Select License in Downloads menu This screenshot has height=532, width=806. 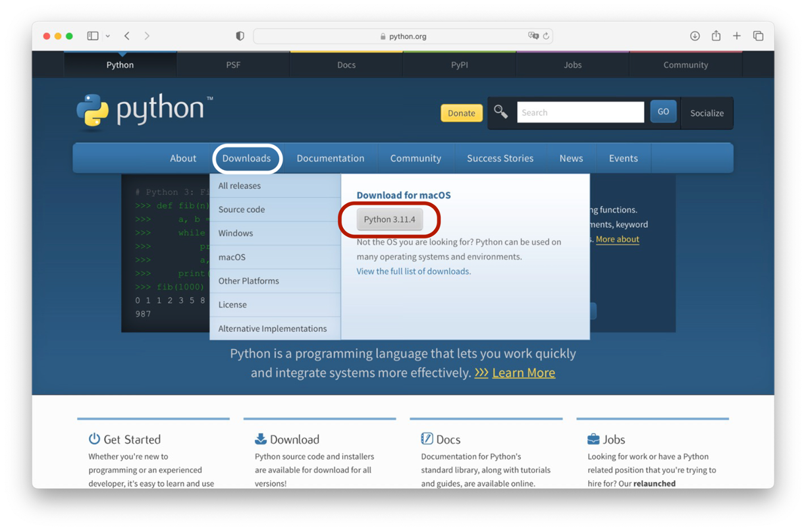pyautogui.click(x=275, y=305)
